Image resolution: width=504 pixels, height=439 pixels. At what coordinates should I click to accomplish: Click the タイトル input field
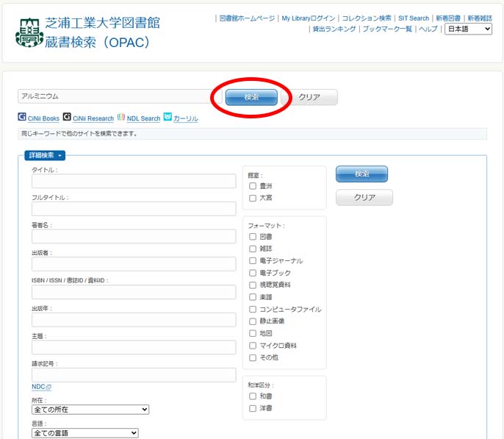point(134,182)
